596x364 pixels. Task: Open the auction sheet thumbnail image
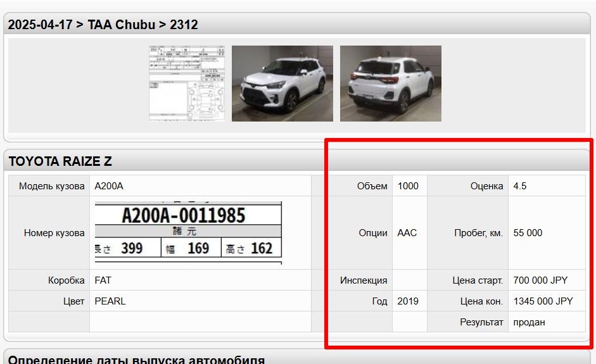(187, 83)
